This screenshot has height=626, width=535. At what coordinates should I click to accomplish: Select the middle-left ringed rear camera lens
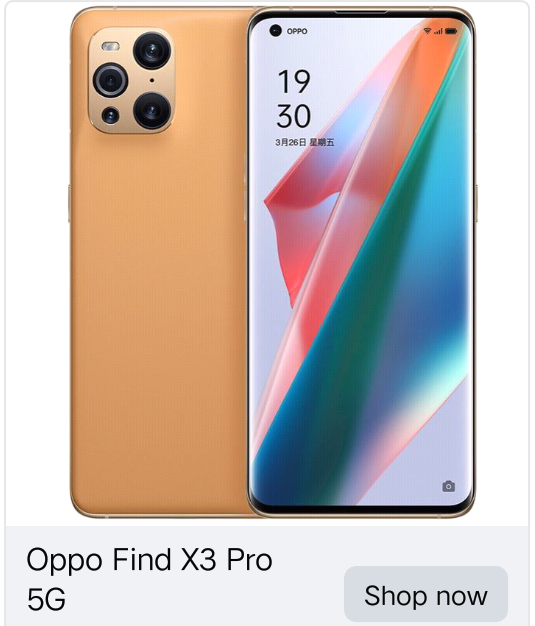[111, 80]
